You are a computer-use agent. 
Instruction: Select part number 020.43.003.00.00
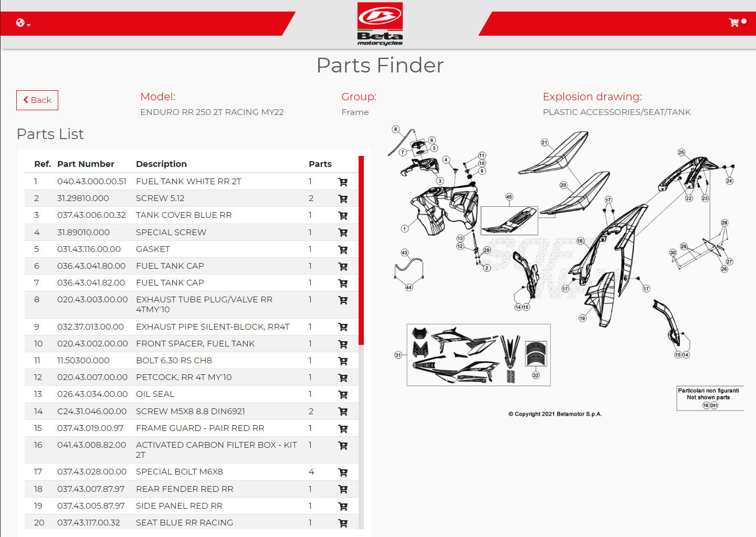click(92, 300)
